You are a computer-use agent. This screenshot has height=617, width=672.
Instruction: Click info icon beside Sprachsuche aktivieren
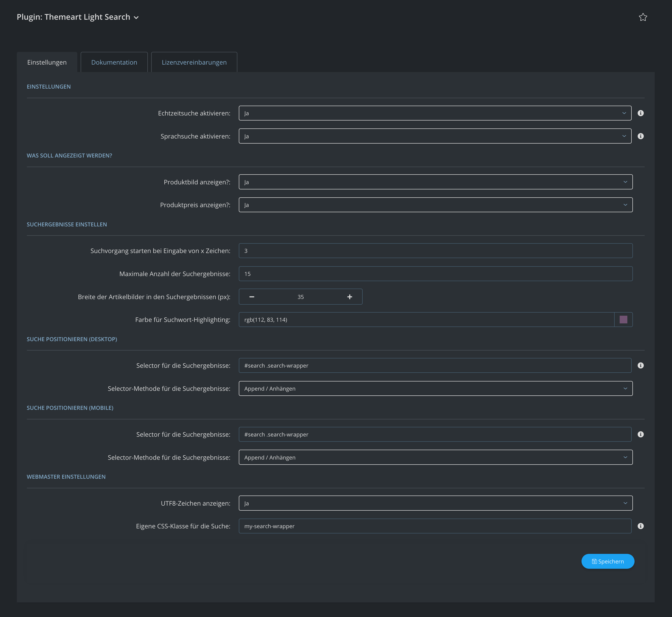click(640, 136)
